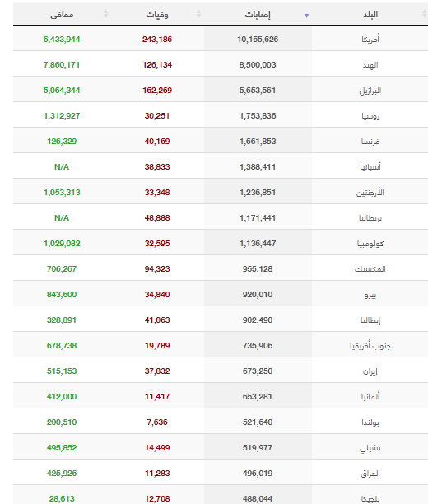
Task: Click deaths value 48,888 for بريطانيا
Action: tap(157, 218)
